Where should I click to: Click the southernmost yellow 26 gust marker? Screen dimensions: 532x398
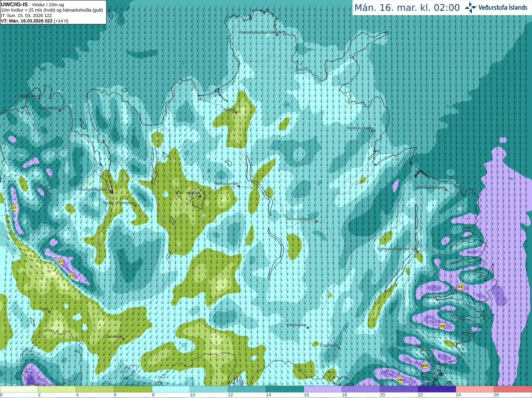tap(400, 380)
